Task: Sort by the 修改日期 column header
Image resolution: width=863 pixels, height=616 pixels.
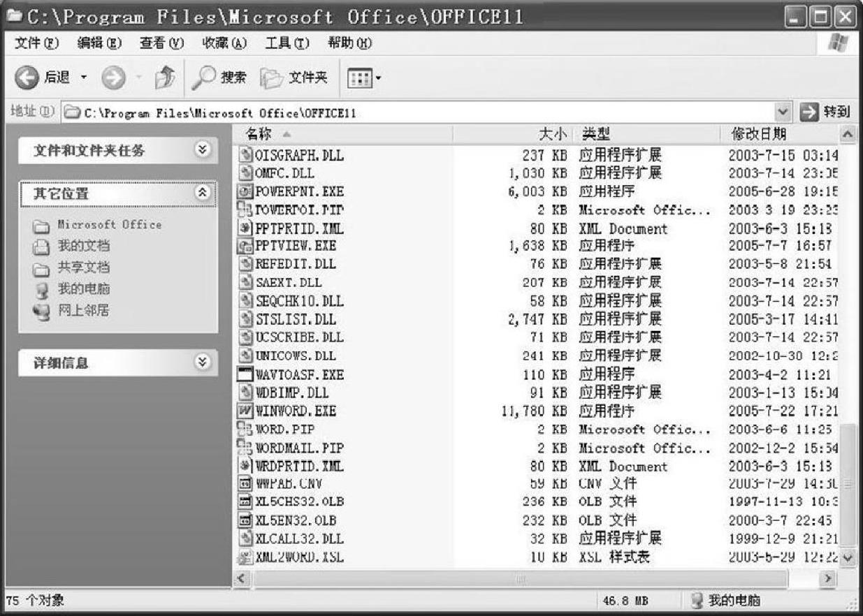Action: (x=778, y=134)
